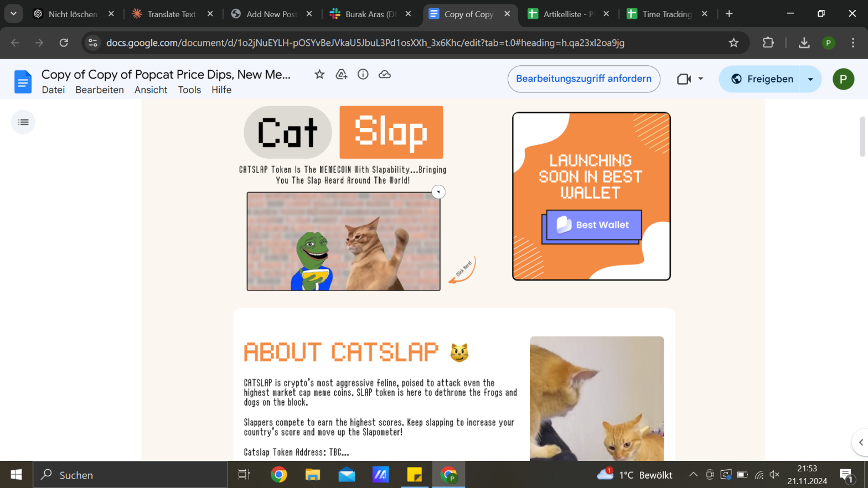
Task: Start a video call via the camera icon
Action: pyautogui.click(x=684, y=79)
